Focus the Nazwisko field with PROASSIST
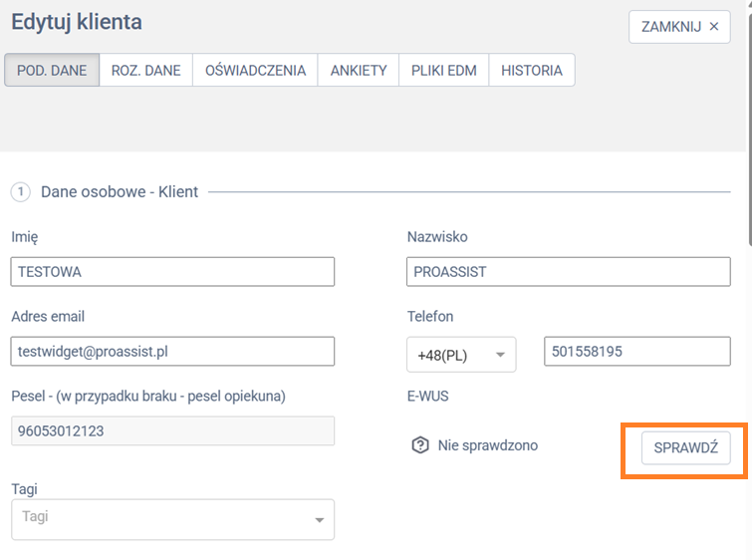Viewport: 752px width, 560px height. pyautogui.click(x=568, y=271)
